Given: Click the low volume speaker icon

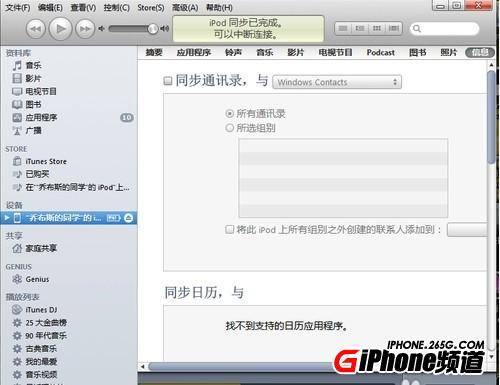Looking at the screenshot, I should click(101, 29).
